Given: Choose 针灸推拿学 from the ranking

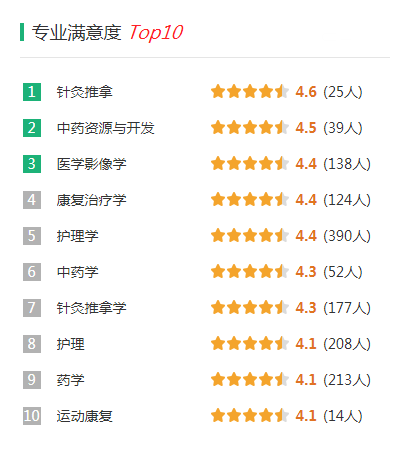Looking at the screenshot, I should [92, 308].
